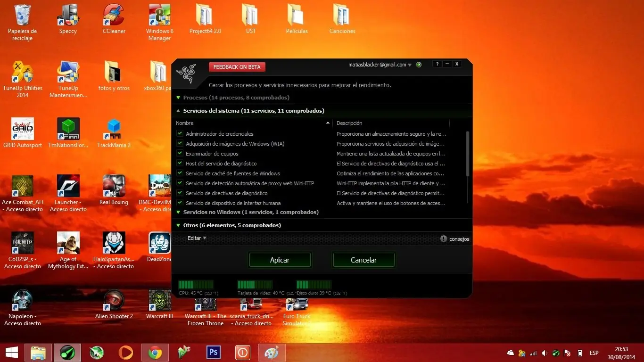Sort by the Nombre column header
644x362 pixels.
(x=185, y=123)
